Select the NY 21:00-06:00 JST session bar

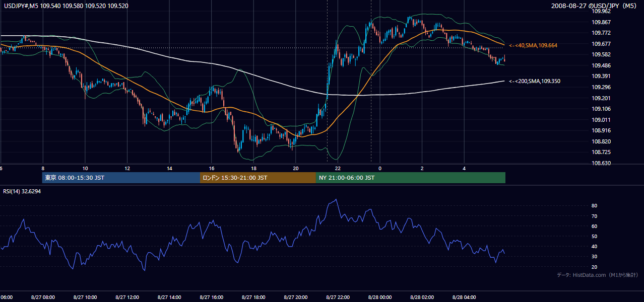[411, 178]
